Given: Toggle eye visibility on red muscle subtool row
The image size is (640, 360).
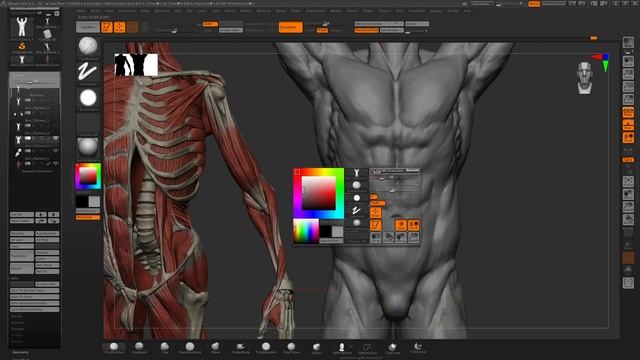Looking at the screenshot, I should (x=56, y=163).
